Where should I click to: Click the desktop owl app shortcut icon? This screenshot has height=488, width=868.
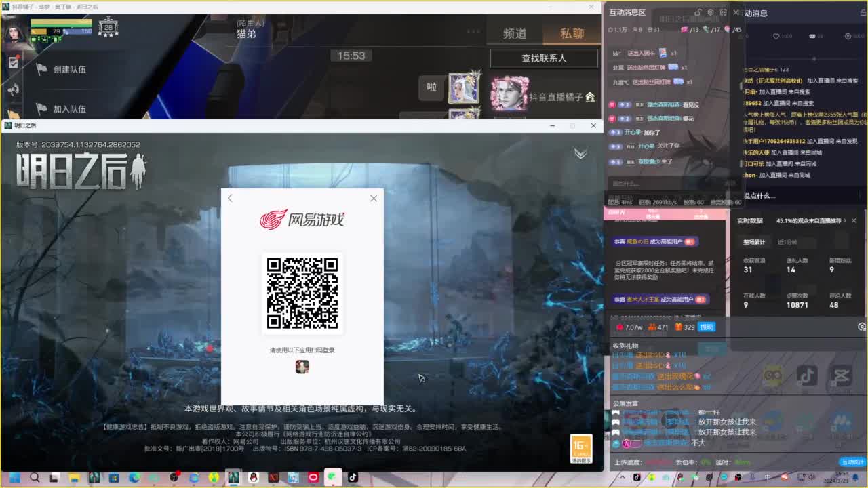point(772,375)
